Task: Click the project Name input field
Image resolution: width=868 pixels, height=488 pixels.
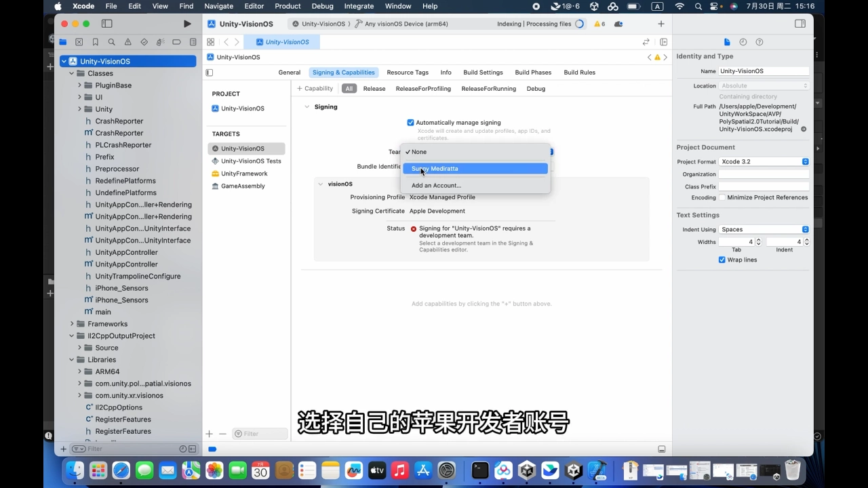Action: tap(764, 71)
